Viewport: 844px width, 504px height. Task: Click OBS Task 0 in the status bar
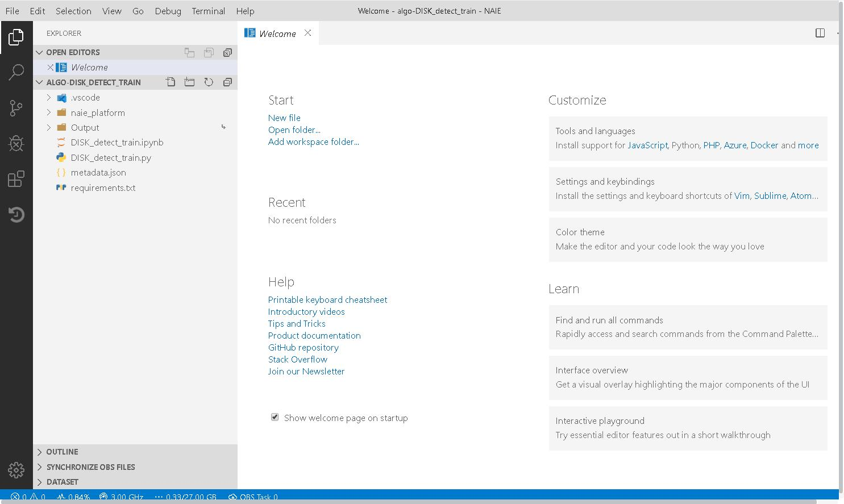click(253, 497)
